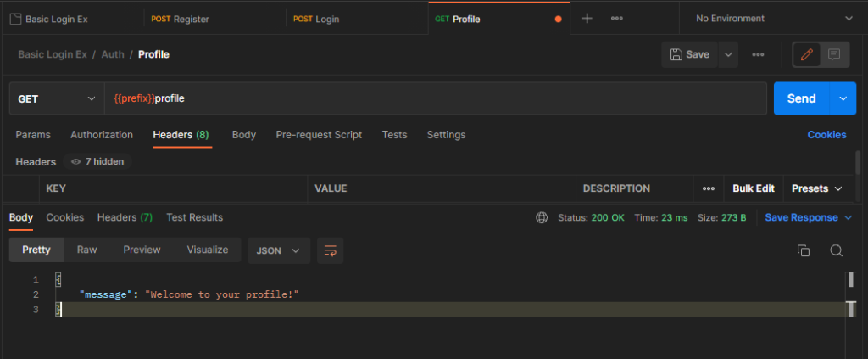This screenshot has height=359, width=868.
Task: Open the Authorization tab
Action: pos(102,135)
